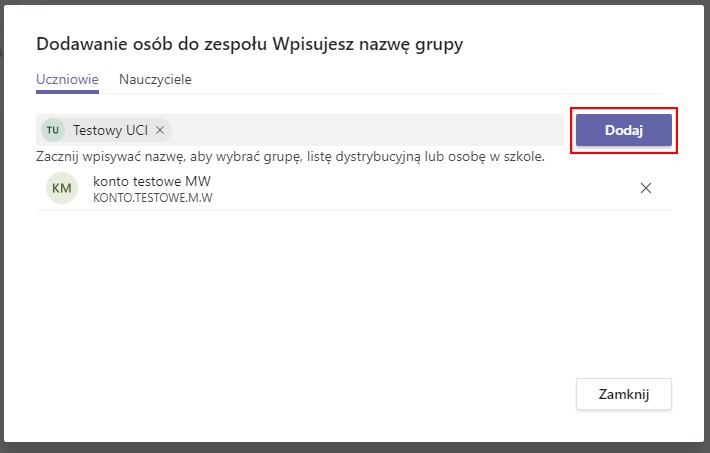Click the KONTO.TESTOWE.M.W username text
710x453 pixels.
[153, 198]
